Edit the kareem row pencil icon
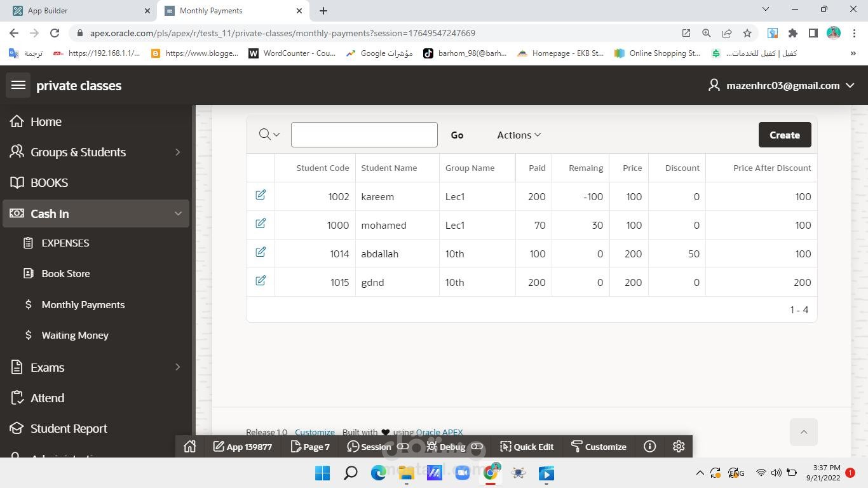The width and height of the screenshot is (868, 488). click(261, 195)
